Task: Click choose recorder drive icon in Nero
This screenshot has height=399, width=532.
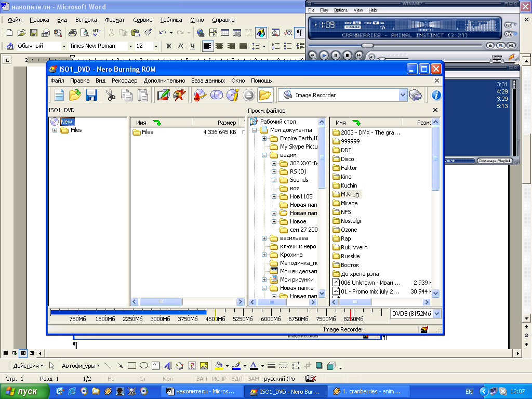Action: [416, 96]
